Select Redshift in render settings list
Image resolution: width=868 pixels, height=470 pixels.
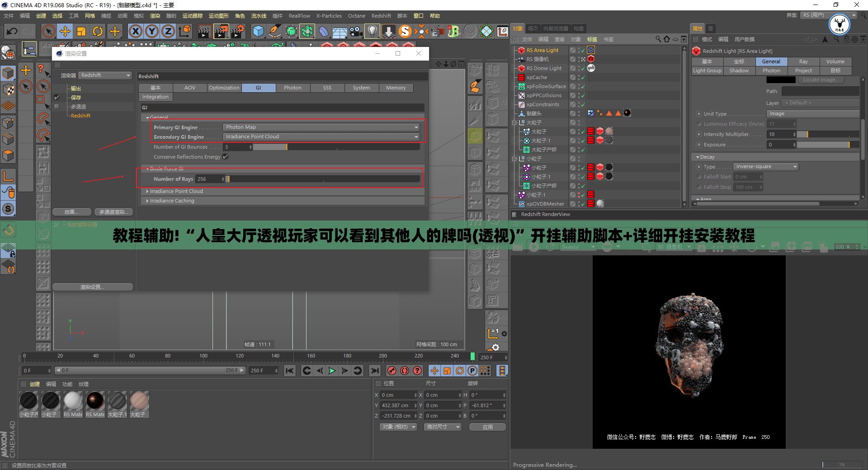tap(80, 116)
